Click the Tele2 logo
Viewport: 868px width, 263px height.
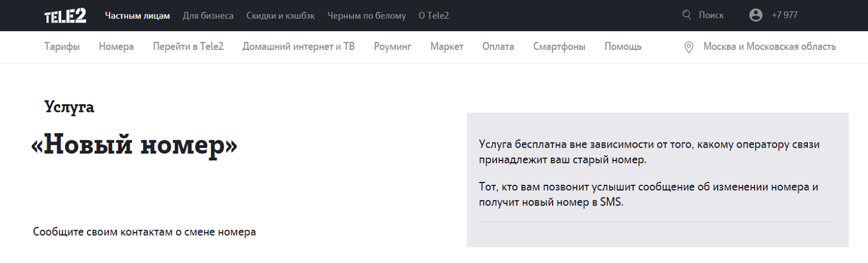[x=65, y=16]
